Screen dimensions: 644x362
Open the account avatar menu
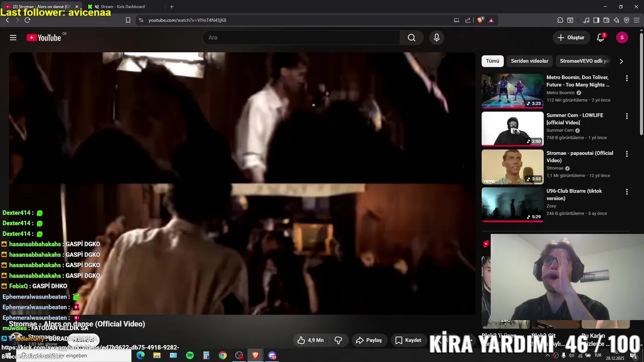(x=622, y=38)
